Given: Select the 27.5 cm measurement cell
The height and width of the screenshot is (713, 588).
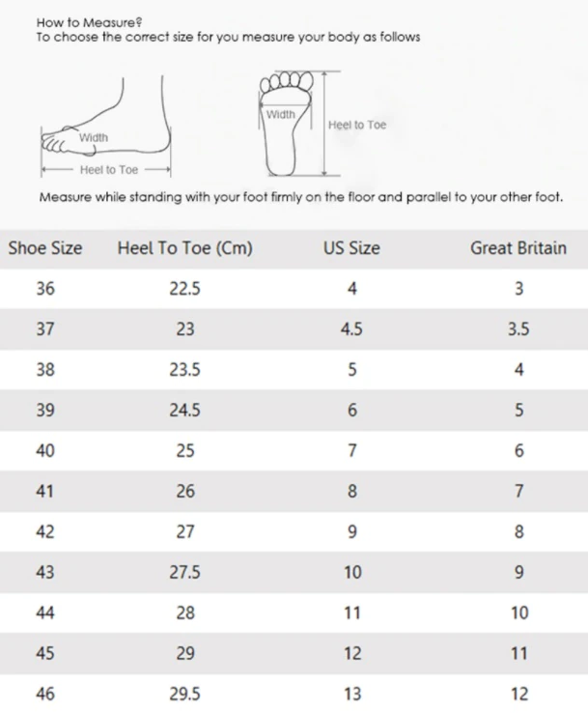Looking at the screenshot, I should click(185, 572).
